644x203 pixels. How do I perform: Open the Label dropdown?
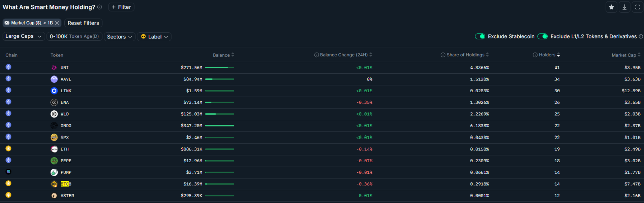154,37
